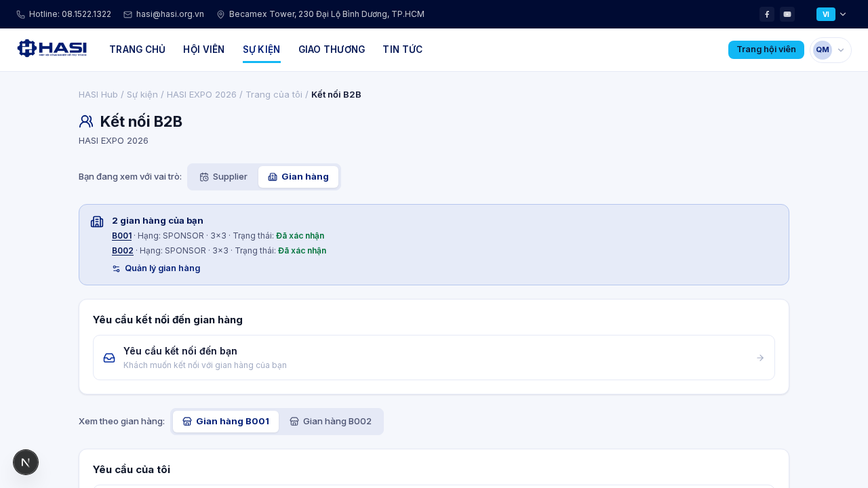Expand the VI language dropdown
Screen dimensions: 868x488
coord(831,14)
